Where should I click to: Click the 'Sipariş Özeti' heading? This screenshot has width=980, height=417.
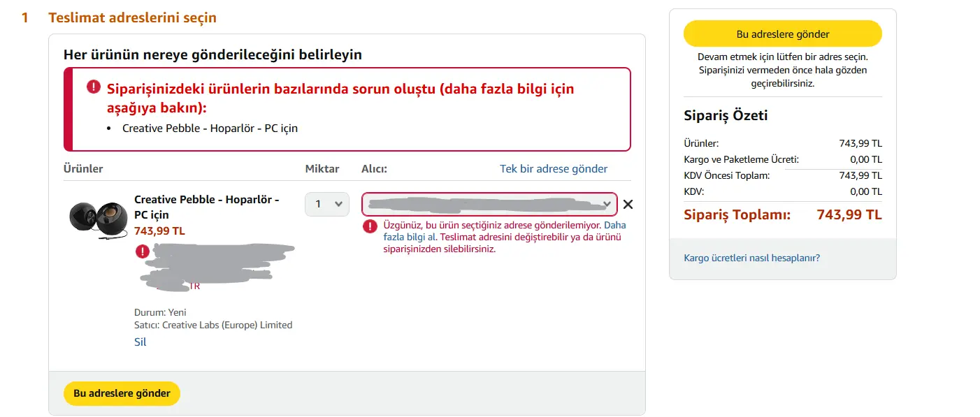point(726,115)
